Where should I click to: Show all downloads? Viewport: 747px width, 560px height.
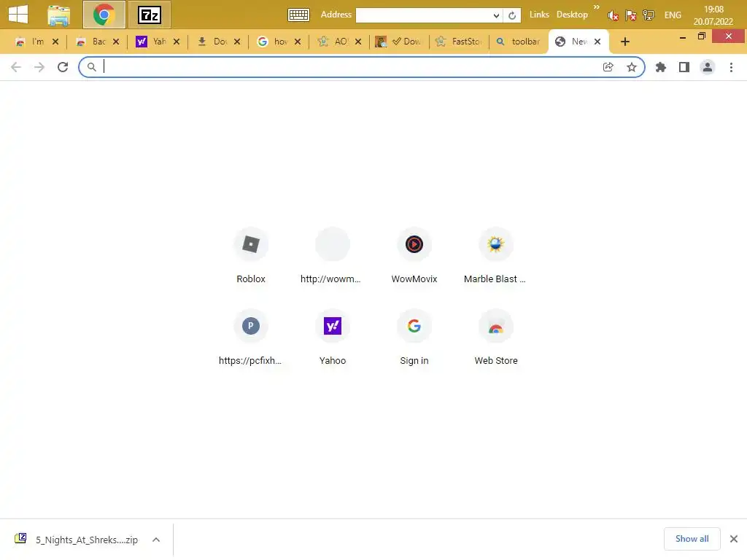[692, 539]
